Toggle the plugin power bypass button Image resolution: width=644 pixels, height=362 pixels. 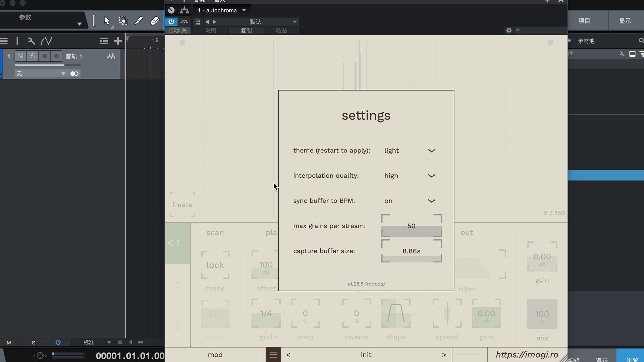pos(171,22)
